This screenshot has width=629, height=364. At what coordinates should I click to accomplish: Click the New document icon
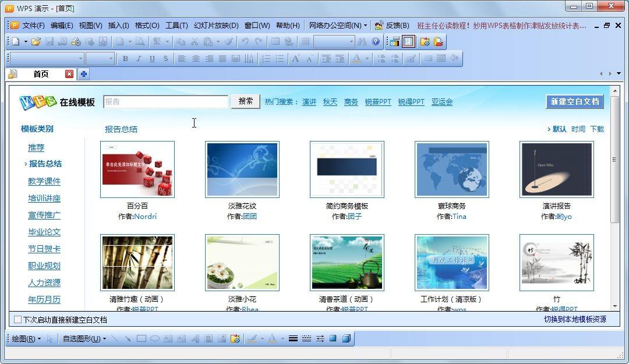pyautogui.click(x=16, y=41)
